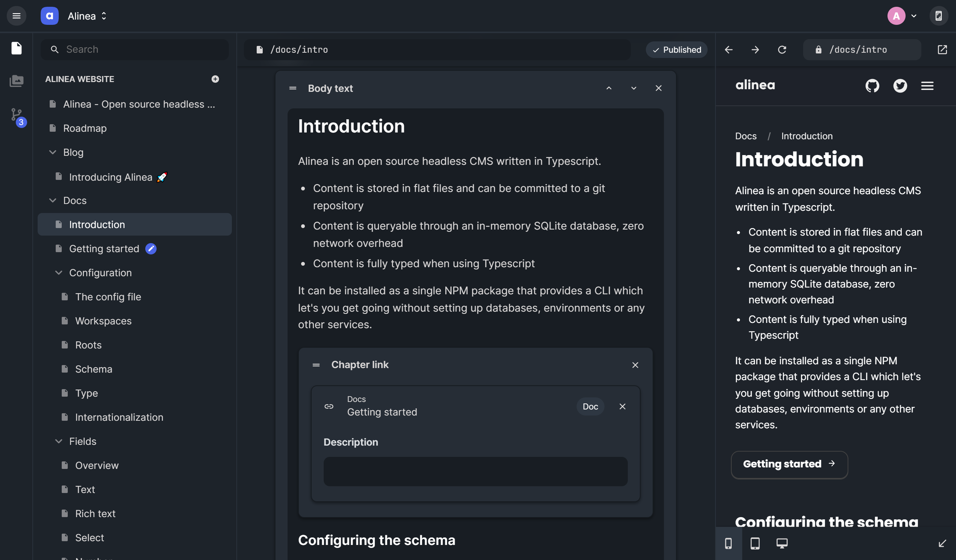Click the preview corner arrow icon
The width and height of the screenshot is (956, 560).
(x=942, y=543)
